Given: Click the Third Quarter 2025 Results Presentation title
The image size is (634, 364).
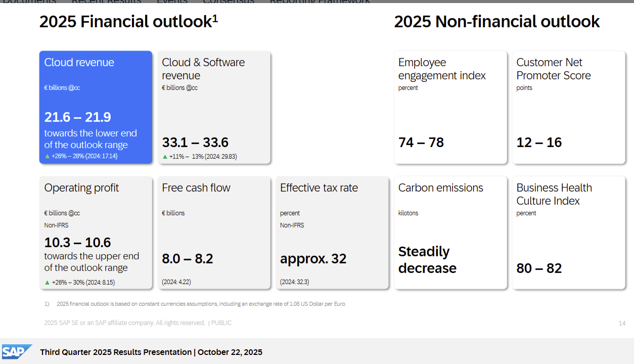Looking at the screenshot, I should [x=151, y=352].
